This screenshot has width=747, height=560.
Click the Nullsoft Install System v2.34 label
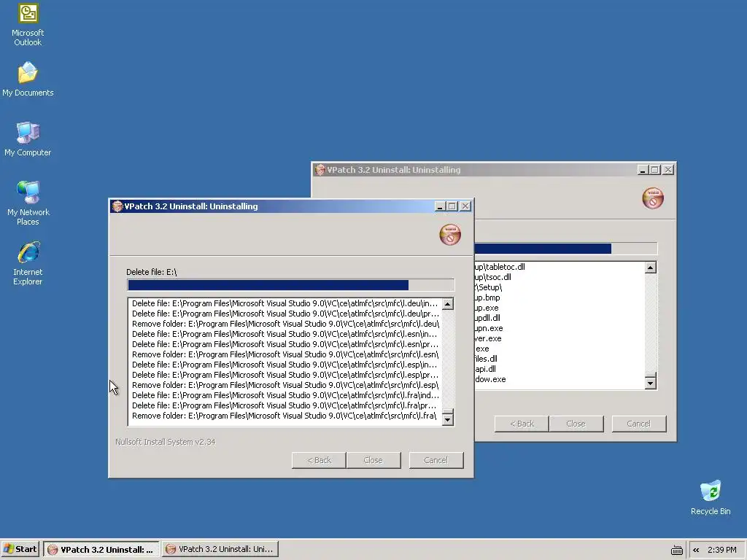click(166, 442)
